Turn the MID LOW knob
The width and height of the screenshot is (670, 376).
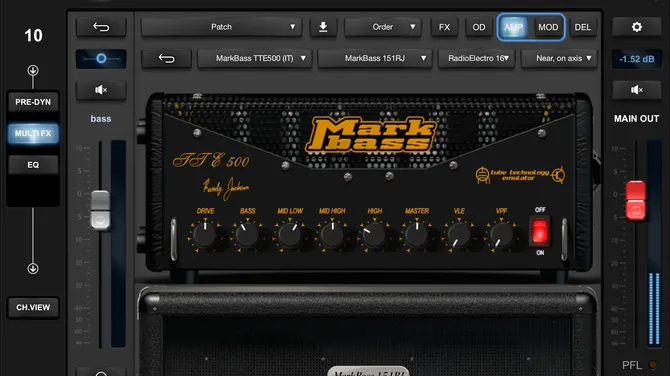pos(290,235)
